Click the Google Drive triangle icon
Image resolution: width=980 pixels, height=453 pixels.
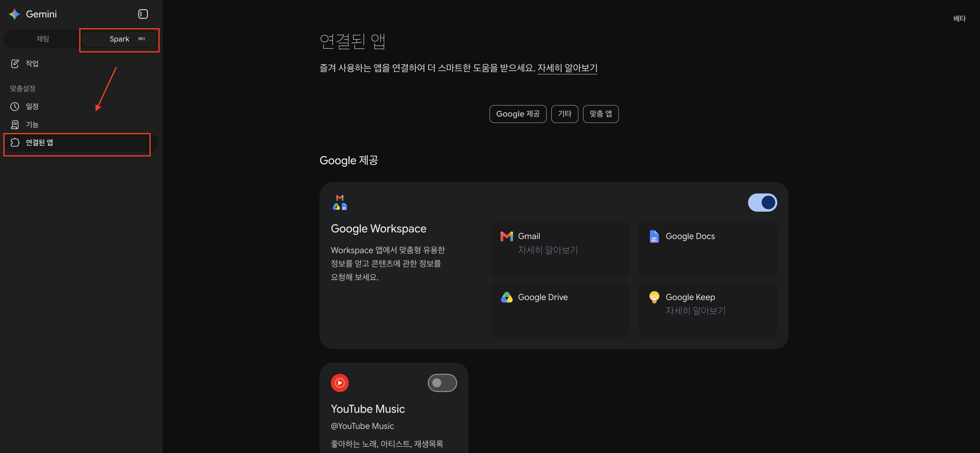[506, 297]
